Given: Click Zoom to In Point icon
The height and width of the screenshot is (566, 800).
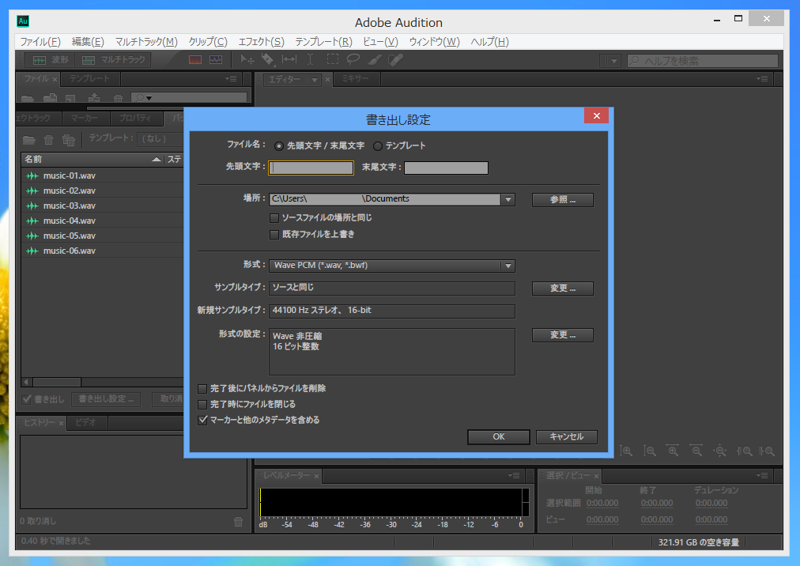Looking at the screenshot, I should (x=744, y=451).
